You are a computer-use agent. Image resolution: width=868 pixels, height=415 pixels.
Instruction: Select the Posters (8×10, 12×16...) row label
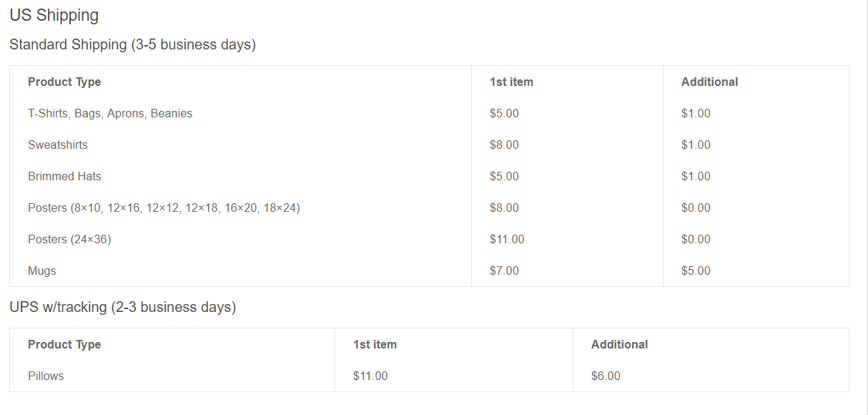tap(164, 207)
